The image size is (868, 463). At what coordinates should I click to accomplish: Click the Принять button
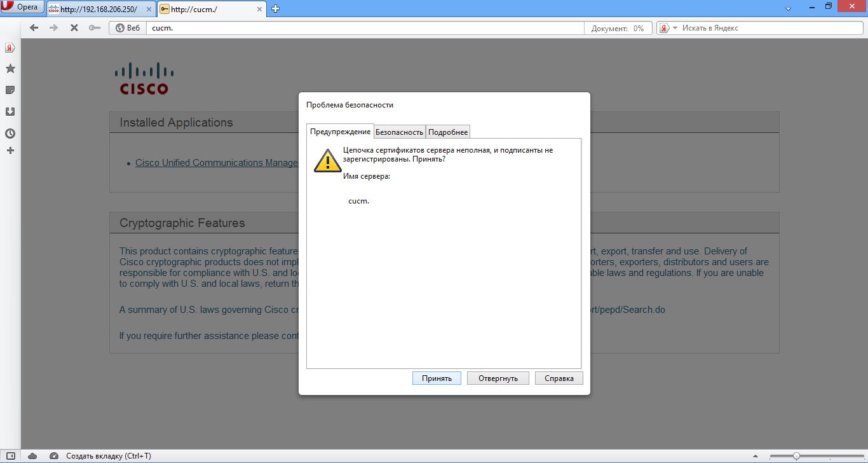click(437, 378)
